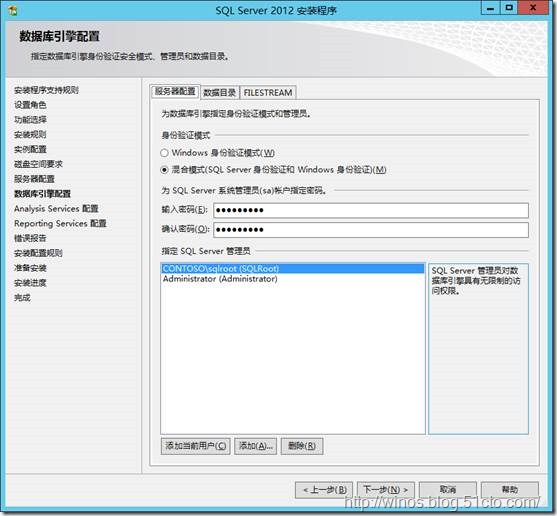The image size is (557, 516).
Task: Switch to the FILESTREAM tab
Action: pyautogui.click(x=268, y=93)
